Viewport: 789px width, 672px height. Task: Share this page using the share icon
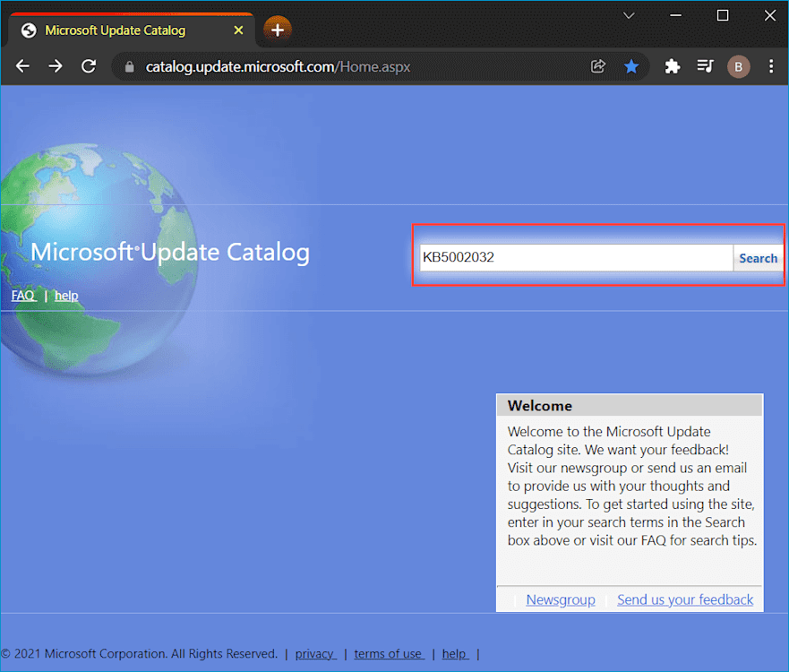597,66
